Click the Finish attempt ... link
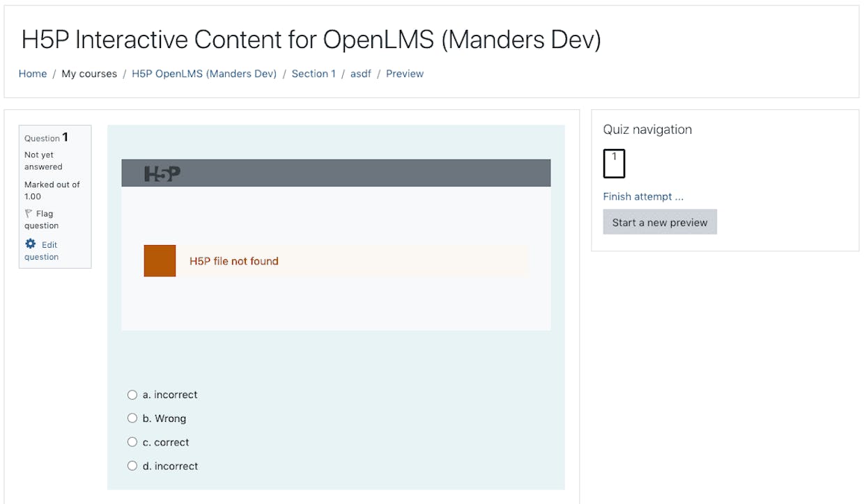The height and width of the screenshot is (504, 864). click(643, 196)
